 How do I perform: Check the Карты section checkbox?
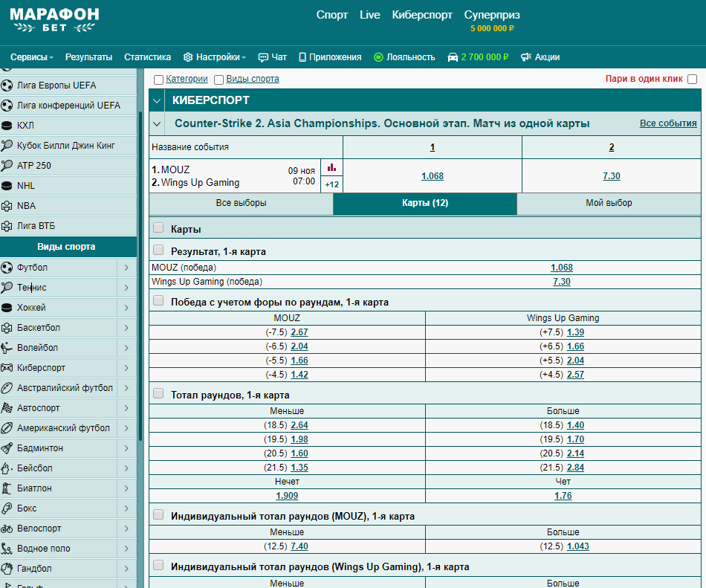(x=158, y=227)
